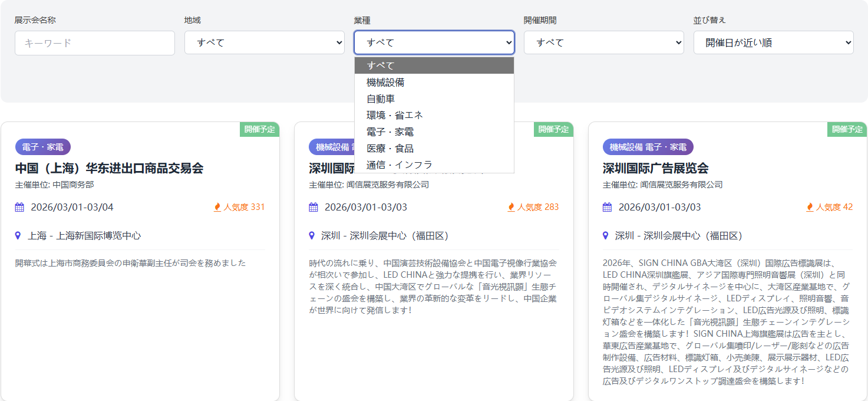868x401 pixels.
Task: Click the 中国（上海）华东进出口商品交易会 title
Action: pos(109,168)
